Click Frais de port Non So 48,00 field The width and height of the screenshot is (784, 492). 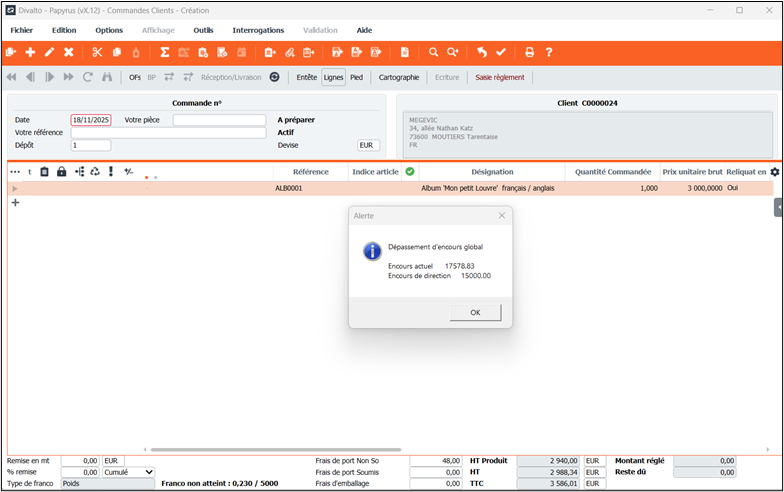coord(436,461)
